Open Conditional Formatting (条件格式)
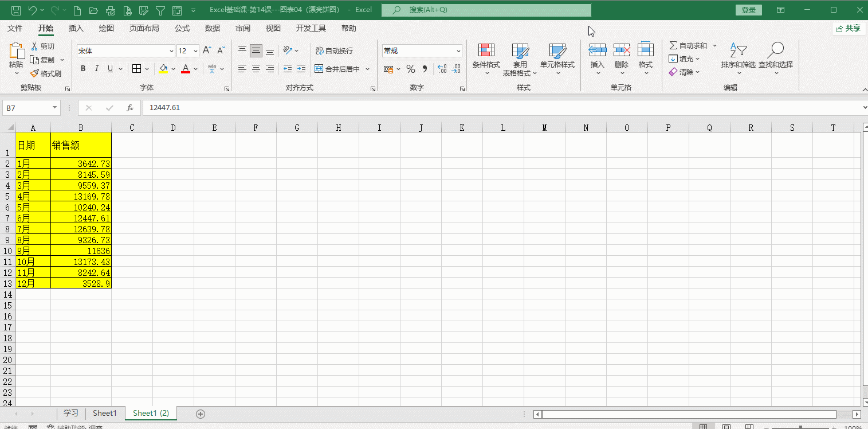Screen dimensions: 868x429 coord(486,59)
